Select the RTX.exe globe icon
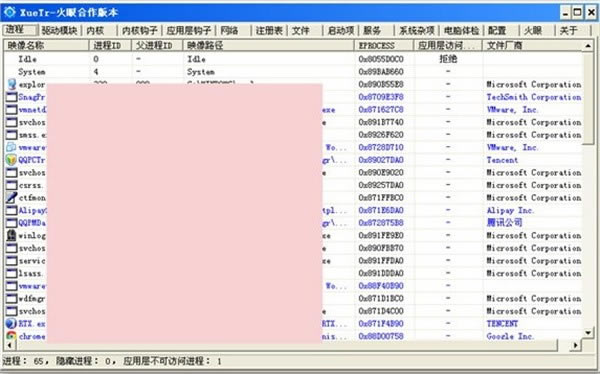 [x=11, y=323]
